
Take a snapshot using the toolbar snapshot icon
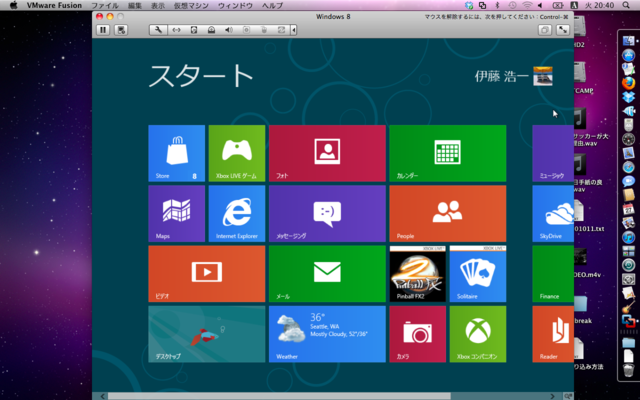click(x=121, y=30)
